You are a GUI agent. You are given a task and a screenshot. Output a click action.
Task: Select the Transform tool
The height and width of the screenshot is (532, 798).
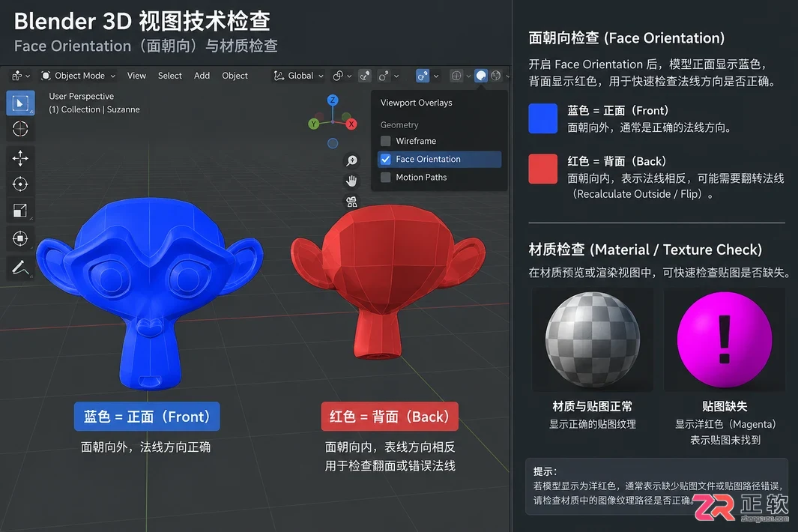[20, 238]
